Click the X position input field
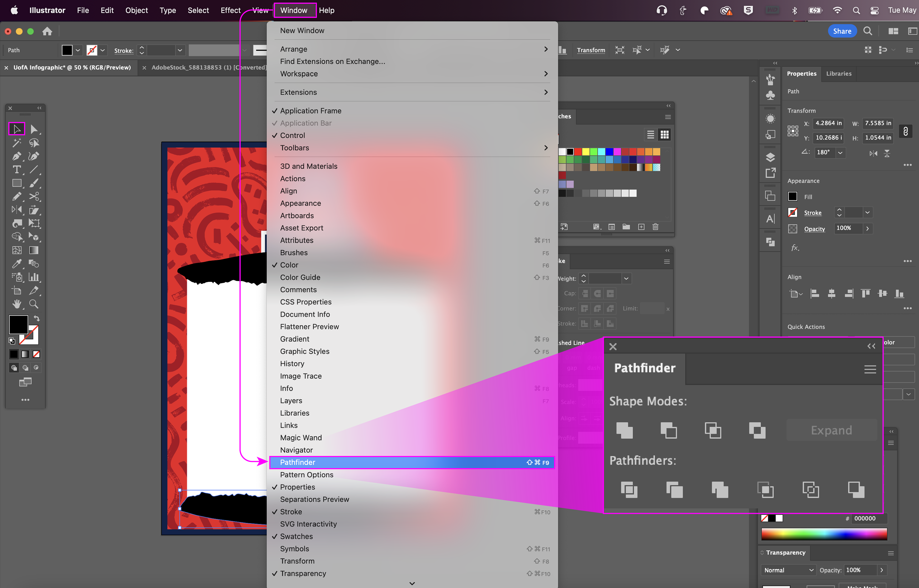The height and width of the screenshot is (588, 919). 828,123
